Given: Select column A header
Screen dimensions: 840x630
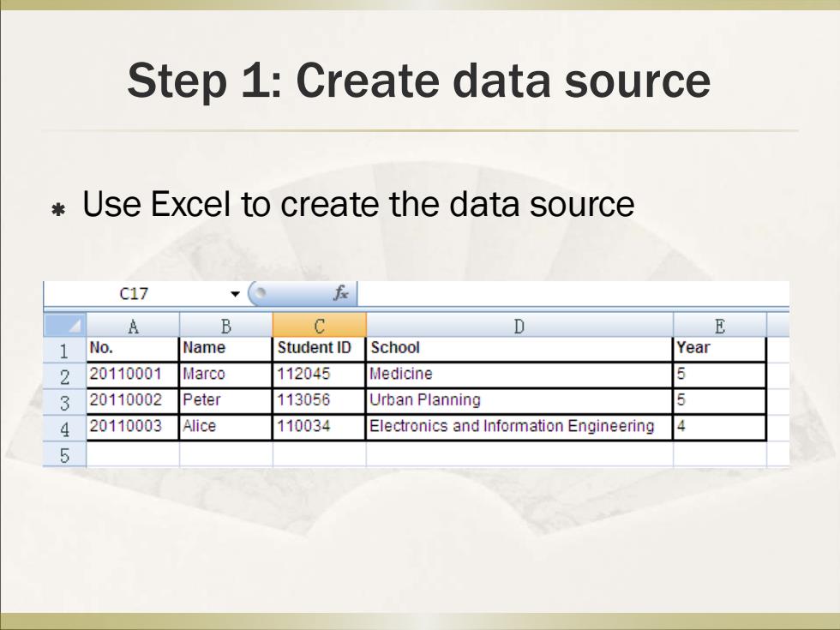Looking at the screenshot, I should [x=133, y=325].
